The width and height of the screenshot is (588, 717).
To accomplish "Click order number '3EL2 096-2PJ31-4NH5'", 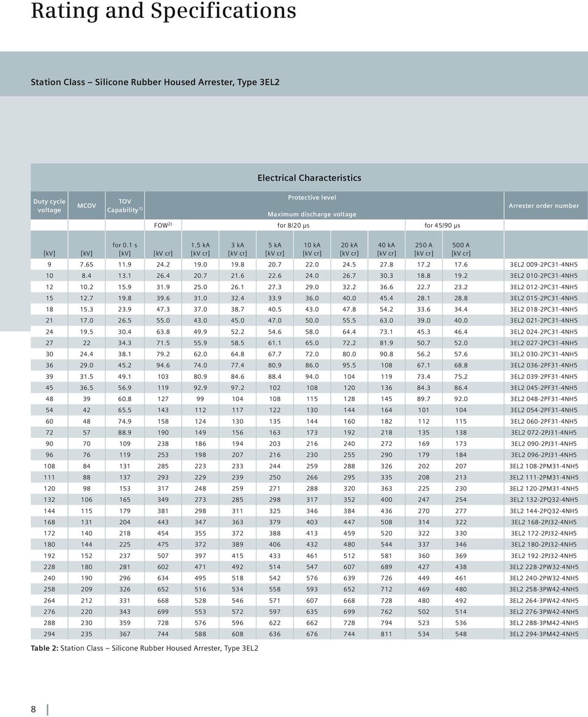I will [x=544, y=455].
